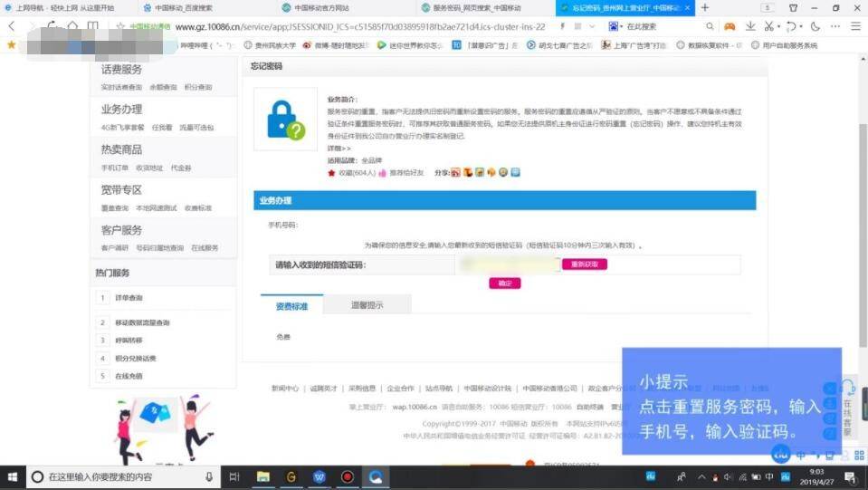868x490 pixels.
Task: Click the SMS verification code input field
Action: [508, 264]
